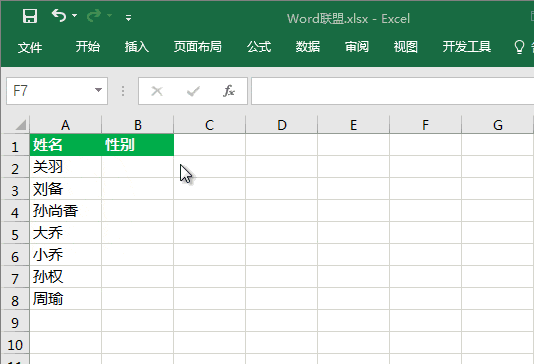The image size is (534, 364).
Task: Select the cell containing 孙权
Action: pos(66,277)
